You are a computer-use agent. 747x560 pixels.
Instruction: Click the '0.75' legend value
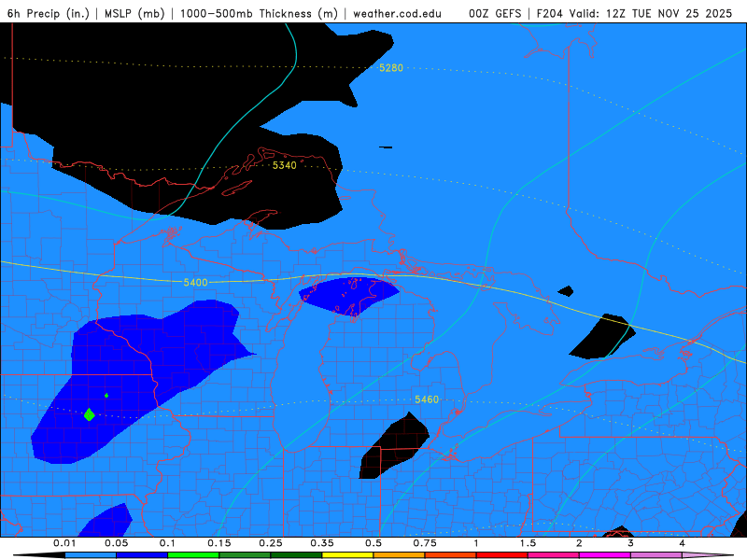coord(425,543)
